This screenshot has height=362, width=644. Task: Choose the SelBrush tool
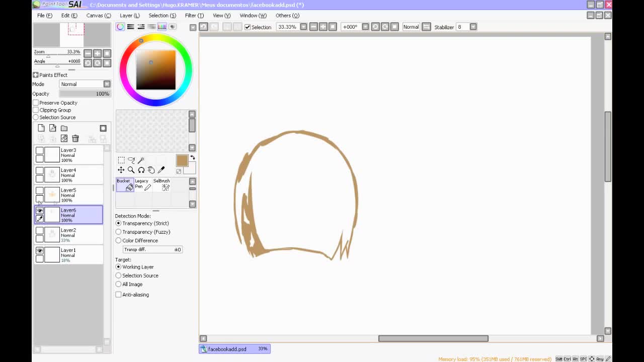[x=162, y=185]
